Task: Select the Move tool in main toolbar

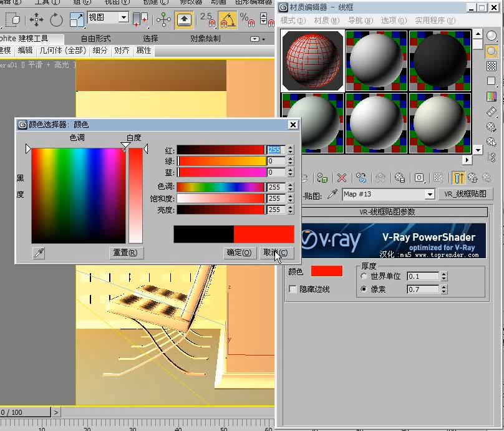Action: (36, 20)
